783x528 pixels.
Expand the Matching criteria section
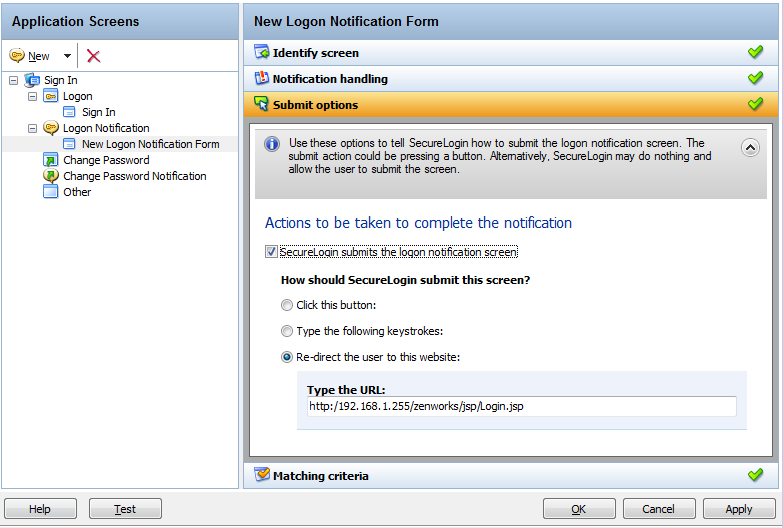320,476
